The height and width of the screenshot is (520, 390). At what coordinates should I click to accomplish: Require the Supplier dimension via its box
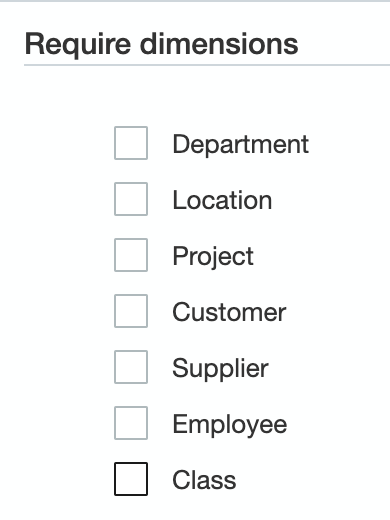[x=131, y=367]
